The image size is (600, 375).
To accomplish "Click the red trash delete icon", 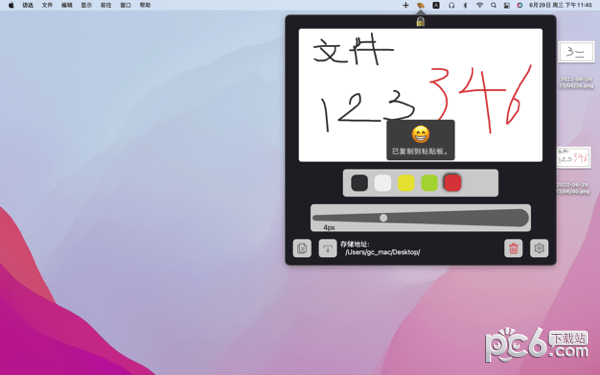I will [514, 248].
